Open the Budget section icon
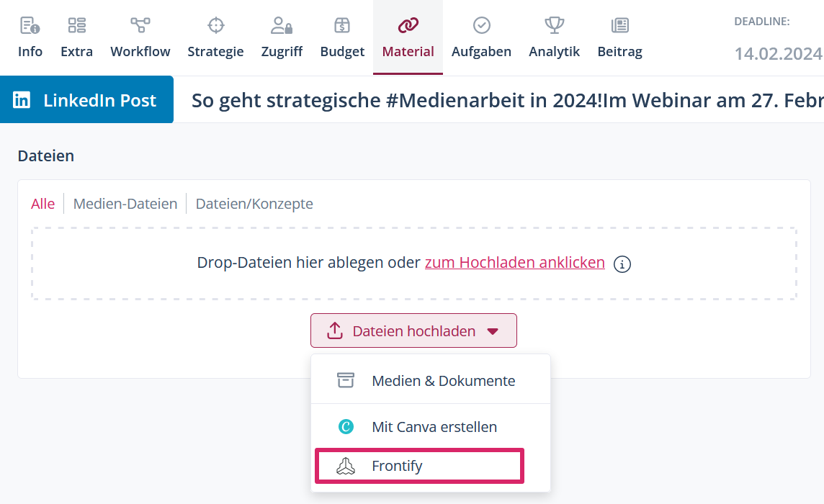 (342, 26)
